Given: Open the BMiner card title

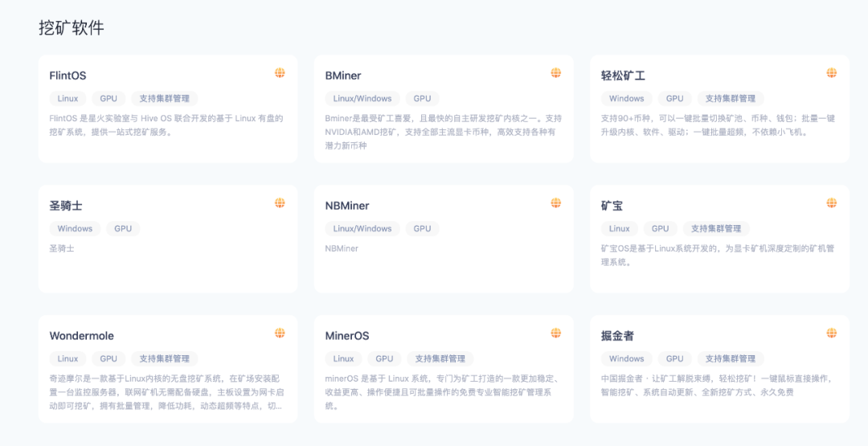Looking at the screenshot, I should point(343,76).
